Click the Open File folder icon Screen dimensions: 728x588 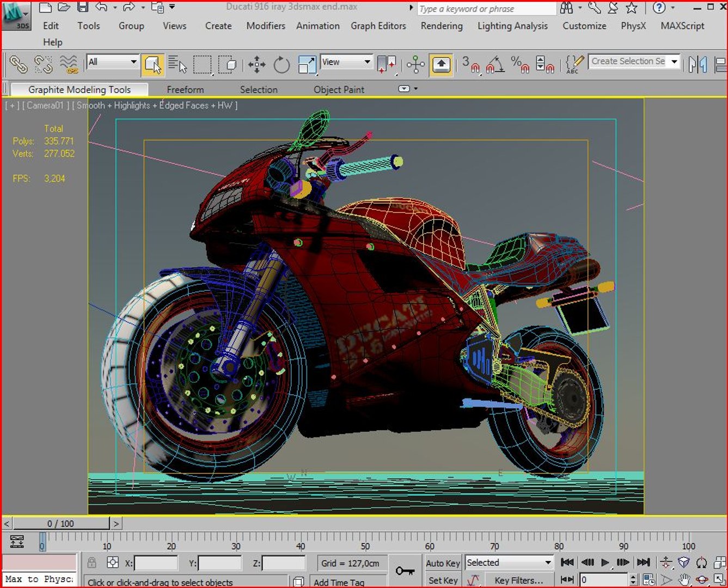pos(64,7)
